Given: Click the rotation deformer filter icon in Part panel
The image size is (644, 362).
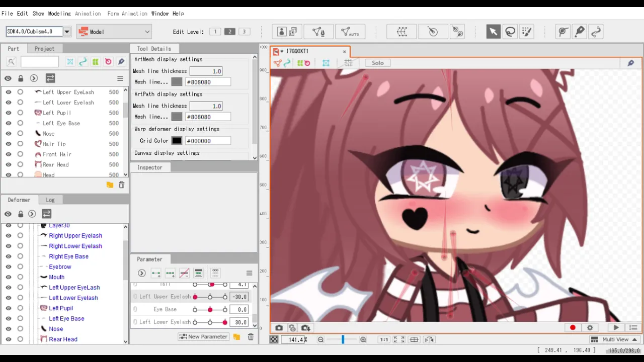Looking at the screenshot, I should tap(108, 62).
